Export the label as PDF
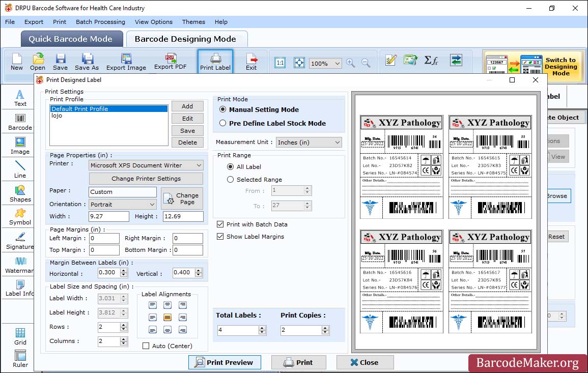The width and height of the screenshot is (588, 373). click(x=170, y=62)
